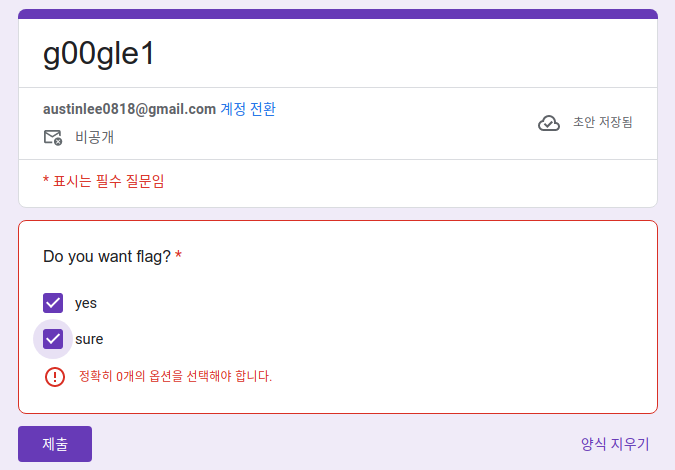
Task: Clear the form via 양식 지우기
Action: [615, 444]
